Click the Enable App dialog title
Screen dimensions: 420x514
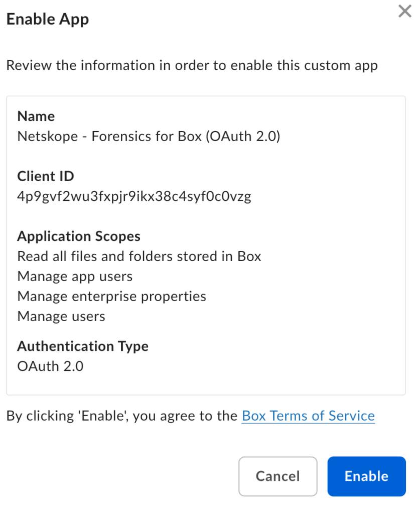click(48, 19)
